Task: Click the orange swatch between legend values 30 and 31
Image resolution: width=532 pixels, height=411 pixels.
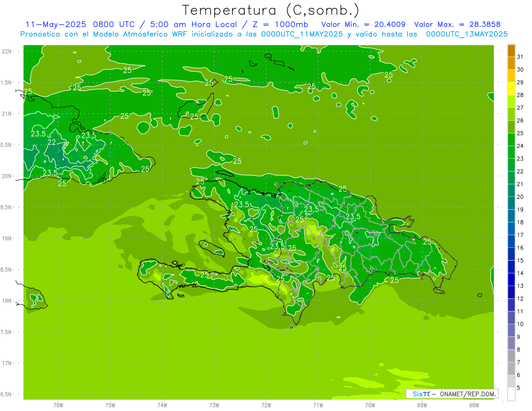Action: (x=511, y=63)
